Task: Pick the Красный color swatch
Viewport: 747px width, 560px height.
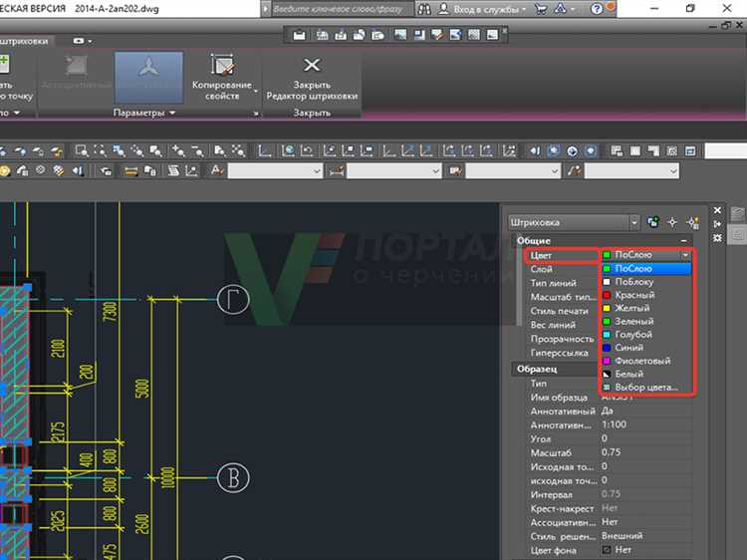Action: point(607,295)
